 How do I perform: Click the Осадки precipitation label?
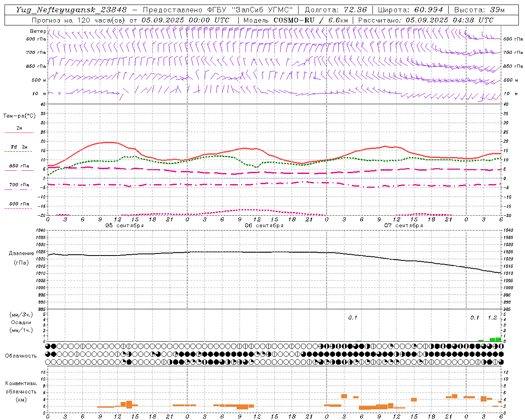coord(21,322)
